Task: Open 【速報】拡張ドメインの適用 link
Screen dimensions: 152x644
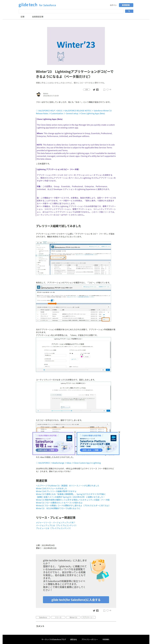Action: [x=70, y=497]
